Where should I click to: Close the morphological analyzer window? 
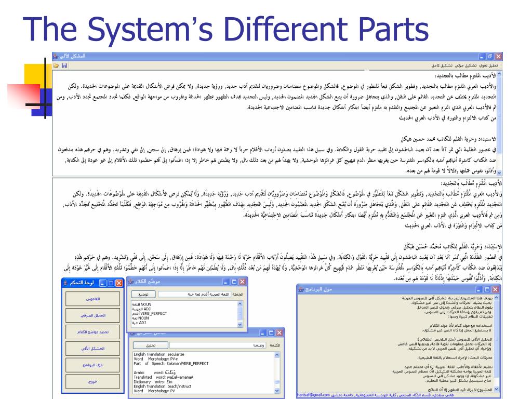pyautogui.click(x=279, y=333)
